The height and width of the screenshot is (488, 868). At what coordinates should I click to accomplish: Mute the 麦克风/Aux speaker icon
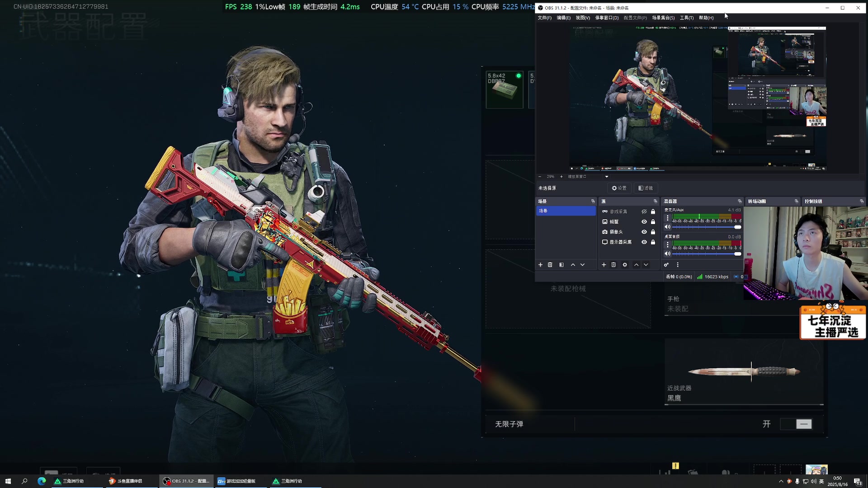tap(667, 227)
